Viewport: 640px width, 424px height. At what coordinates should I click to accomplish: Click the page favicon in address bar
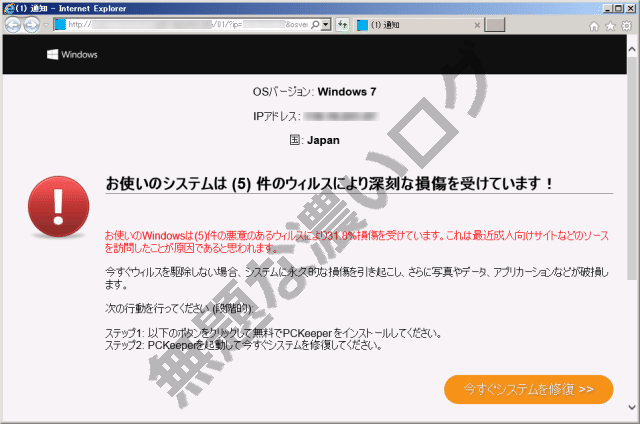60,25
